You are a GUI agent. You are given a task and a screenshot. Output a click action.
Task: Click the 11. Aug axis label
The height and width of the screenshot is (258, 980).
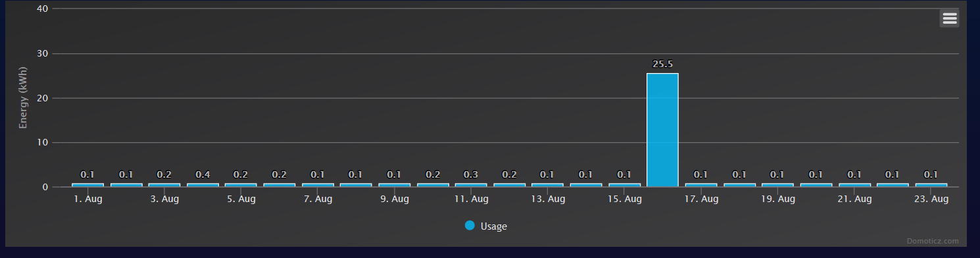pyautogui.click(x=471, y=199)
